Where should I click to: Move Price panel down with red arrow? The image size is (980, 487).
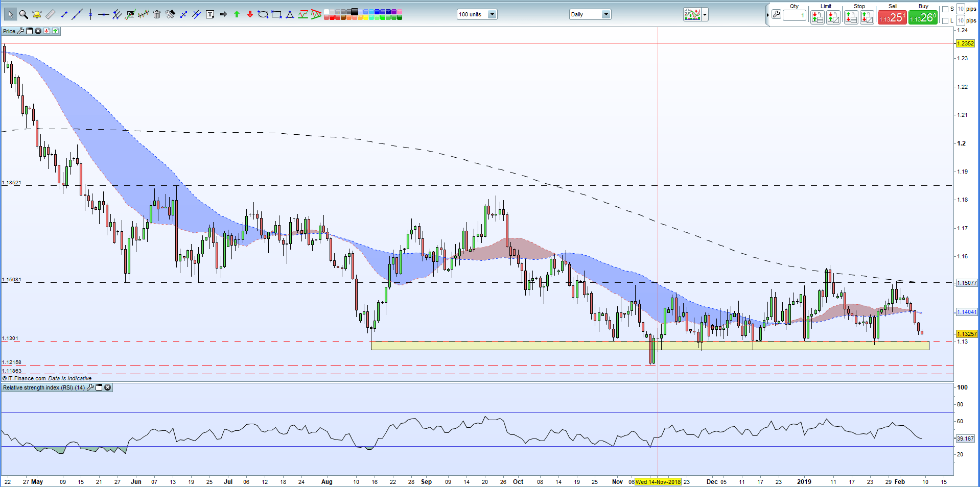[46, 31]
